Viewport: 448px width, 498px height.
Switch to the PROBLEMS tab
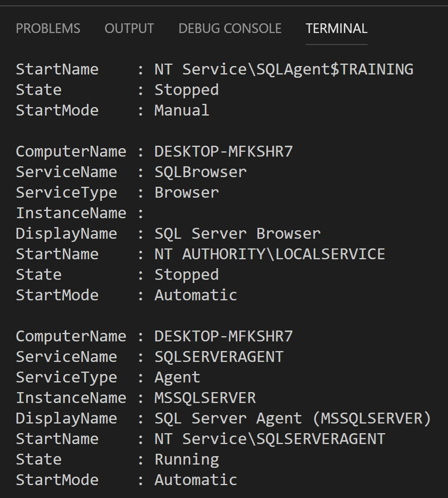point(48,29)
